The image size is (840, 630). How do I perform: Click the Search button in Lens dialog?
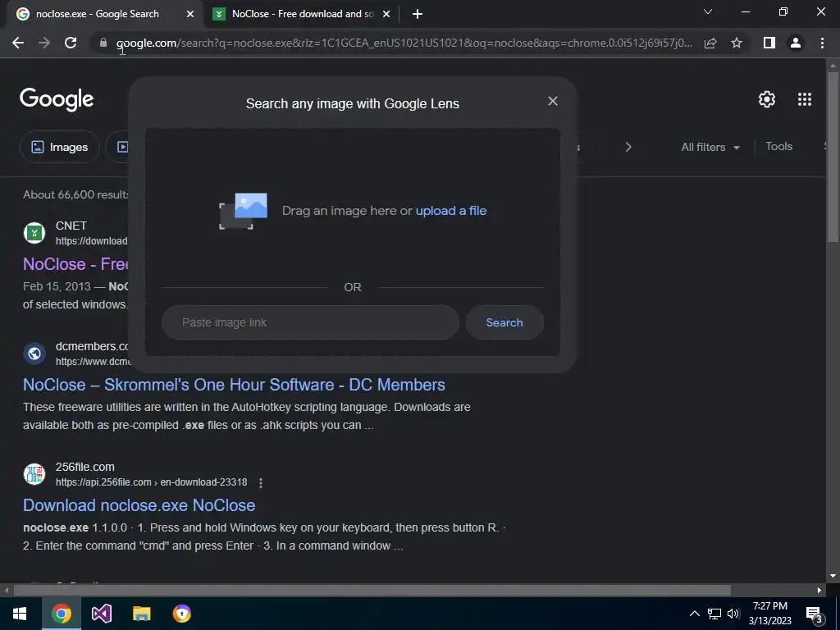click(504, 322)
